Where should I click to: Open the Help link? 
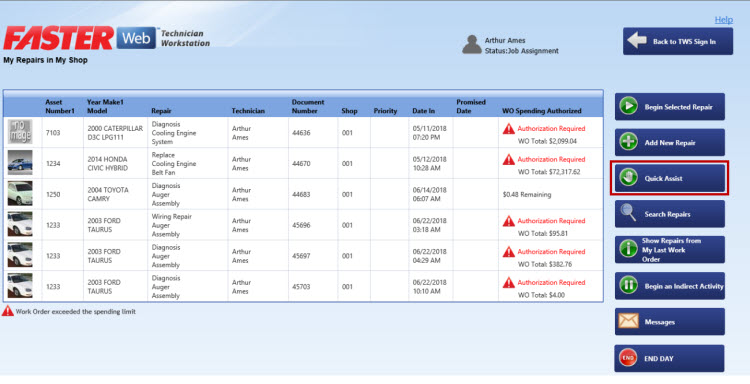(723, 20)
